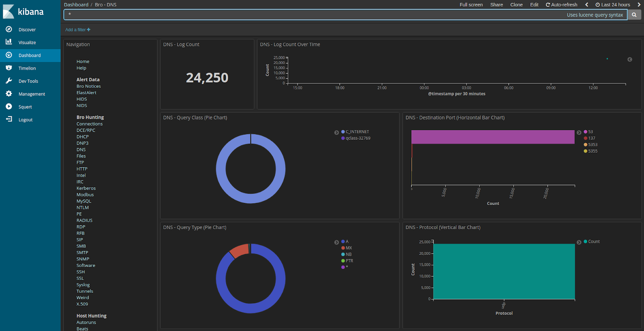Select port 5355 legend entry
The image size is (644, 331).
(x=591, y=151)
